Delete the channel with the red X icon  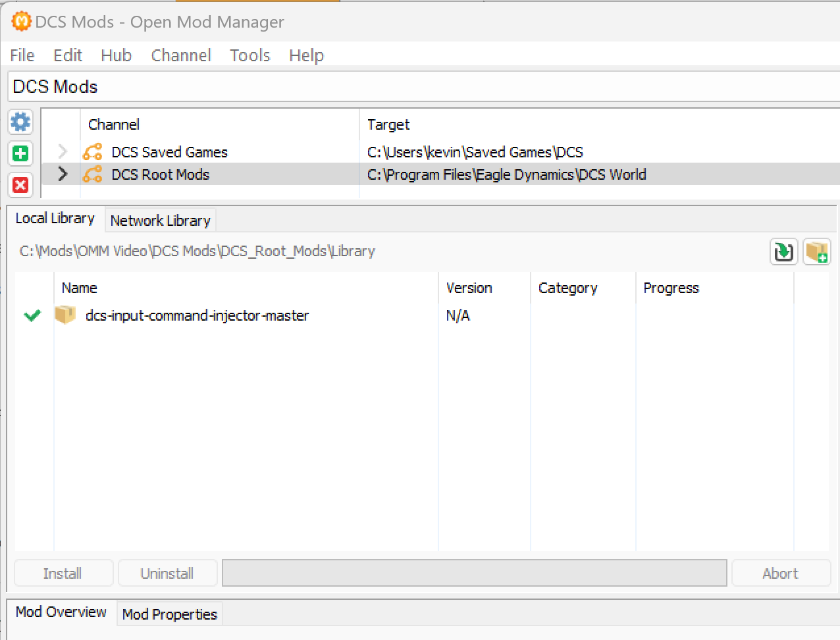[20, 185]
